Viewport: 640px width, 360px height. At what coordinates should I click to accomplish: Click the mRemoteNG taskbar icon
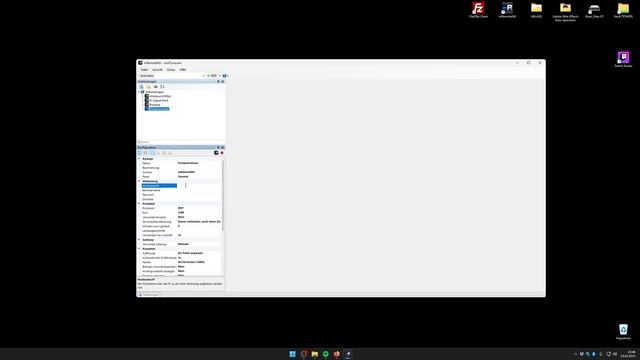pos(348,354)
